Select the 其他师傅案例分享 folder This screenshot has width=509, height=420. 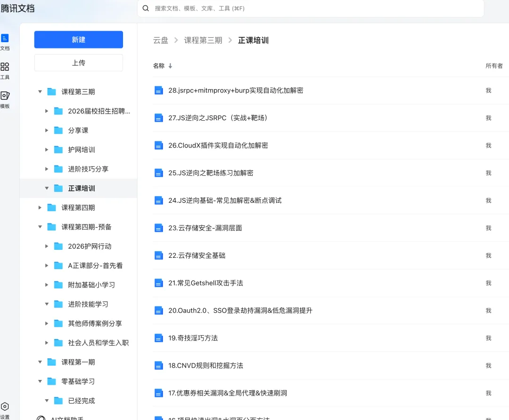(x=95, y=323)
